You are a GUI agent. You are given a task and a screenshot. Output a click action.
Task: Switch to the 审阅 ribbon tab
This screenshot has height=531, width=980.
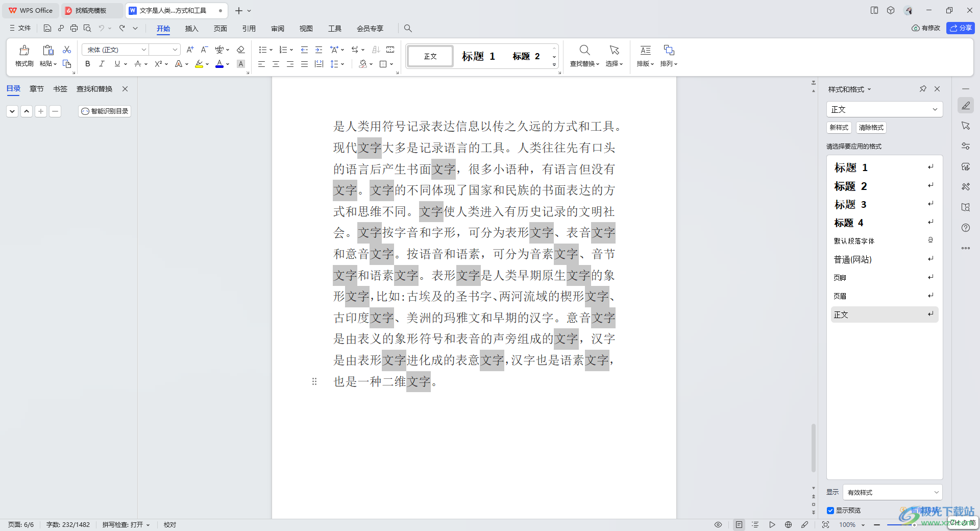278,29
